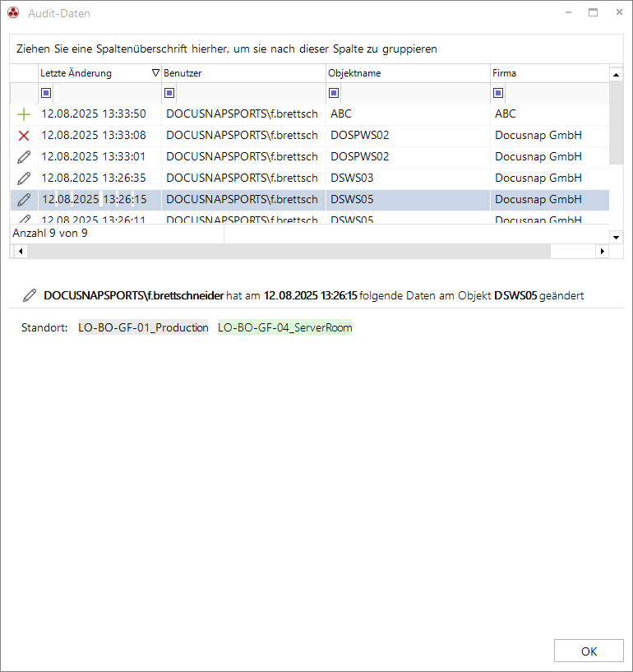Sort by the Objektname column header
The width and height of the screenshot is (633, 672).
(x=408, y=73)
